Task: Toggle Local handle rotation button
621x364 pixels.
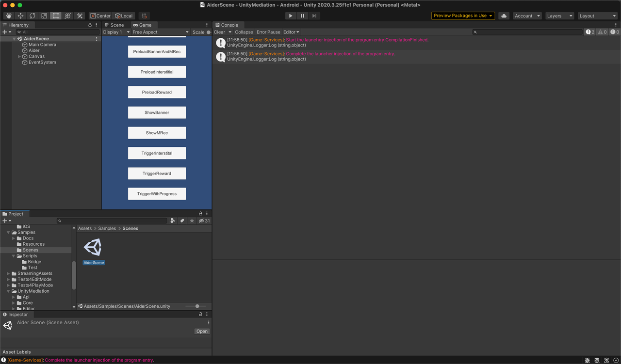Action: 124,16
